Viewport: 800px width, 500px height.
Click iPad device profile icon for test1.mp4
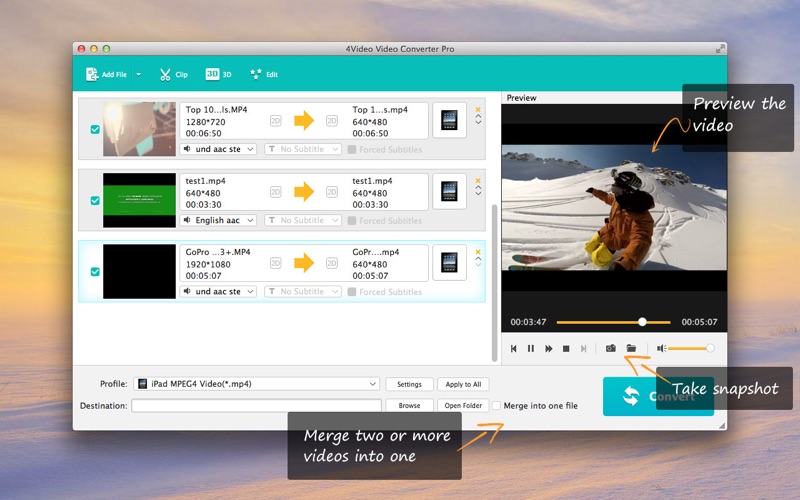pyautogui.click(x=449, y=191)
